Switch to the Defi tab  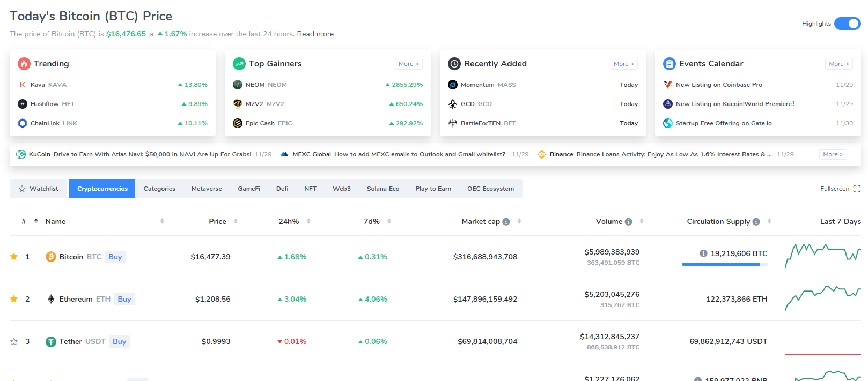(282, 189)
